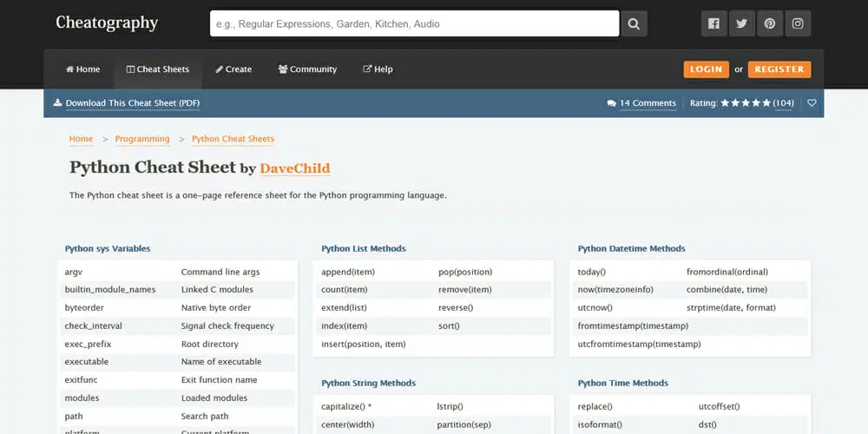Viewport: 868px width, 434px height.
Task: Click the Python Datetime Methods heading
Action: (632, 248)
